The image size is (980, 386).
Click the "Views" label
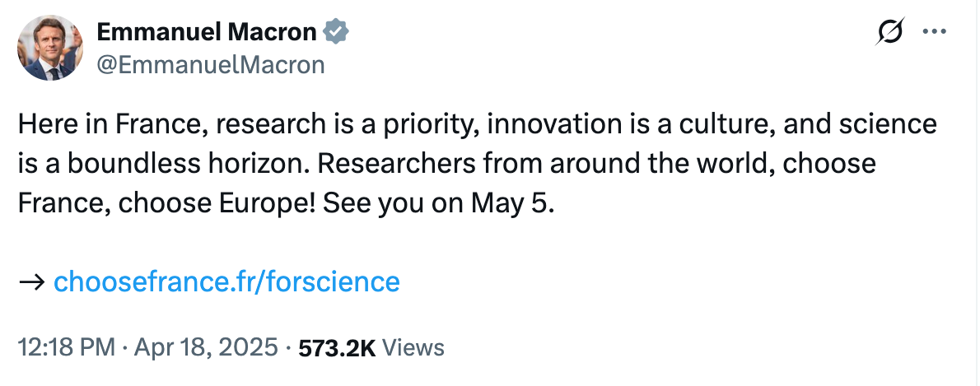tap(414, 348)
